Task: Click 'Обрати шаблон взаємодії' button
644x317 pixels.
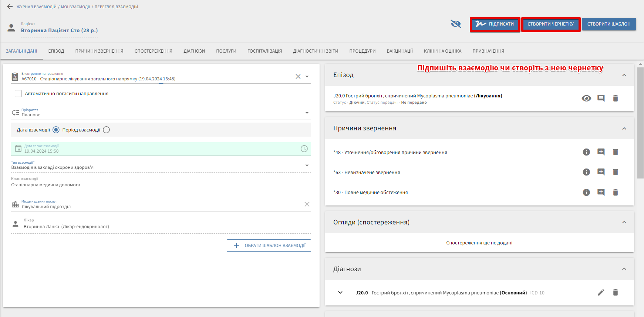Action: [269, 246]
